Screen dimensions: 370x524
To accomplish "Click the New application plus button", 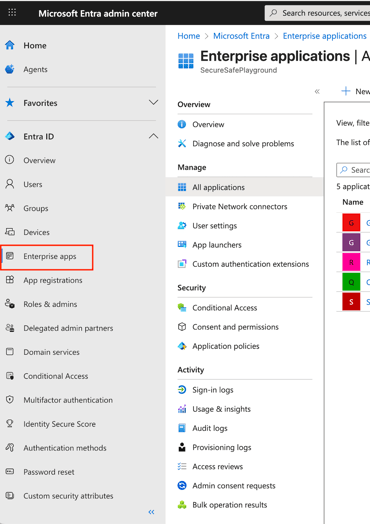I will (x=355, y=91).
